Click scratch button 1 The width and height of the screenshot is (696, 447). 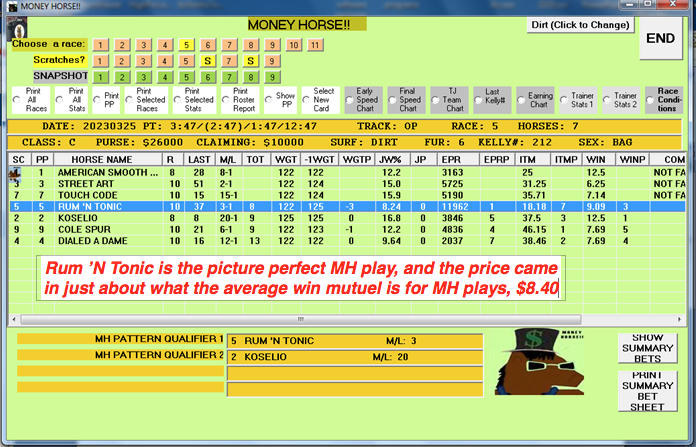click(x=100, y=61)
